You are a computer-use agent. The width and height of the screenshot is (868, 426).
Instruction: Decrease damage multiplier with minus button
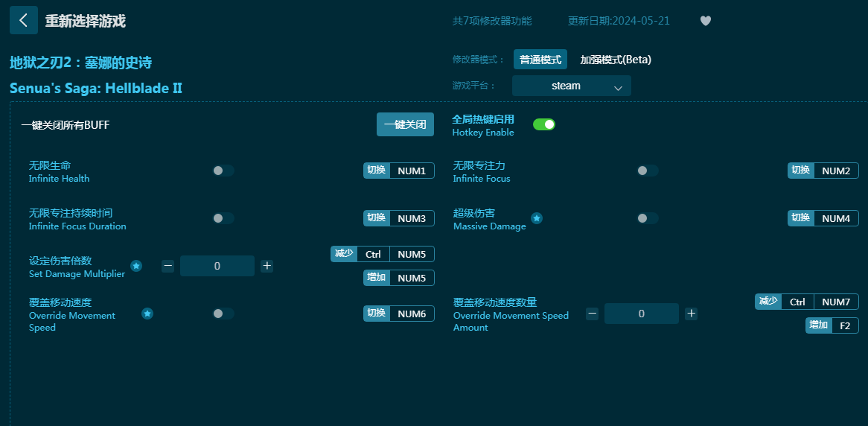pos(168,266)
